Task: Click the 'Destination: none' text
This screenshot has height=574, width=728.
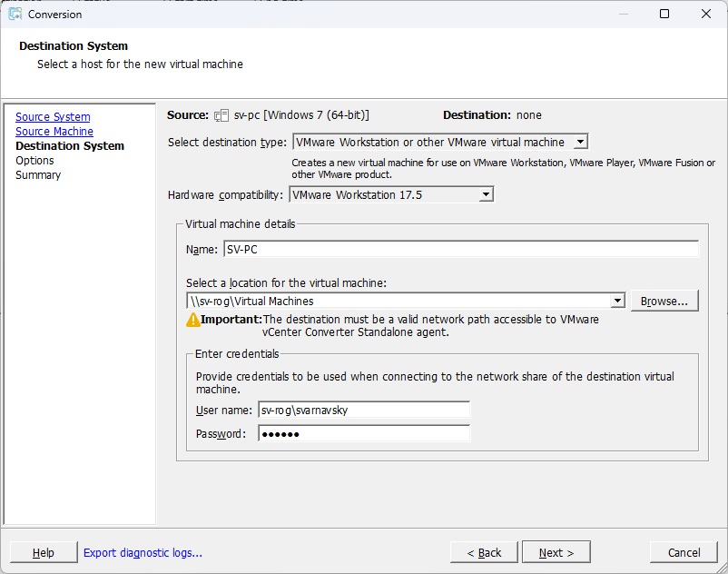Action: (x=492, y=115)
